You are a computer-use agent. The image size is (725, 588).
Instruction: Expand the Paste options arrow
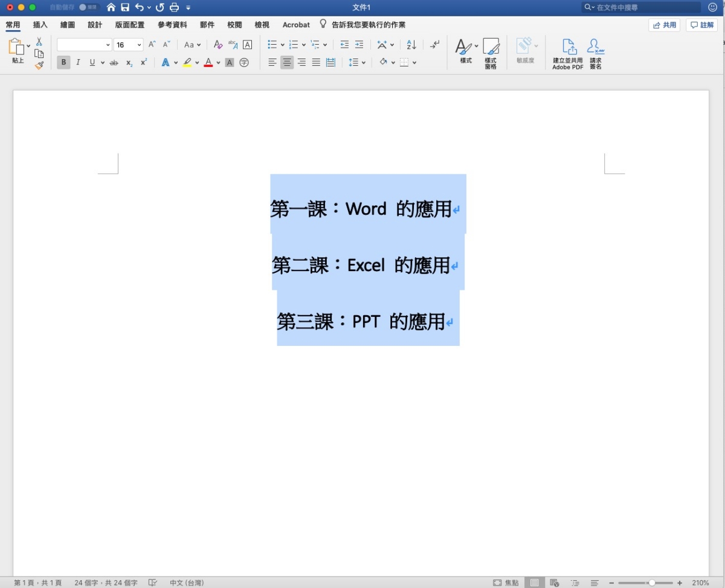[28, 46]
